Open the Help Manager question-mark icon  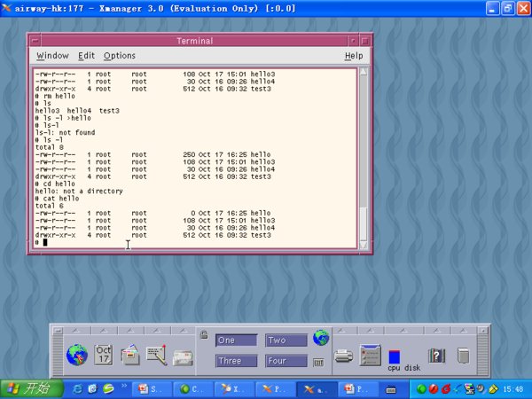coord(436,356)
